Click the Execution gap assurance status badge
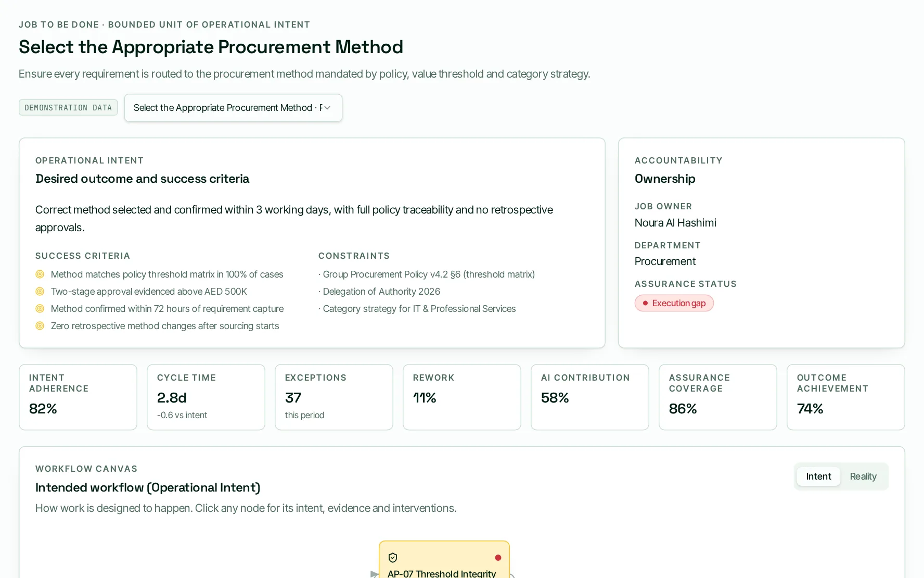 674,303
